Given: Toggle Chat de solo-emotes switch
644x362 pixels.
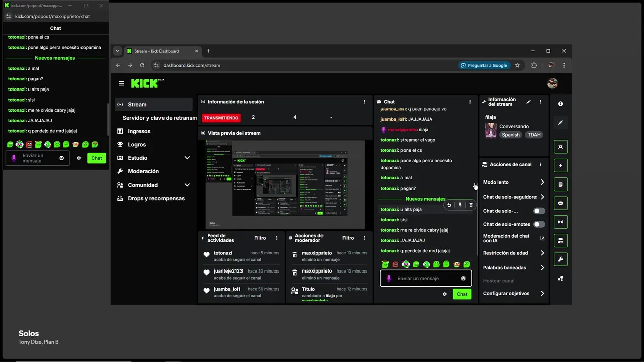Looking at the screenshot, I should click(539, 224).
